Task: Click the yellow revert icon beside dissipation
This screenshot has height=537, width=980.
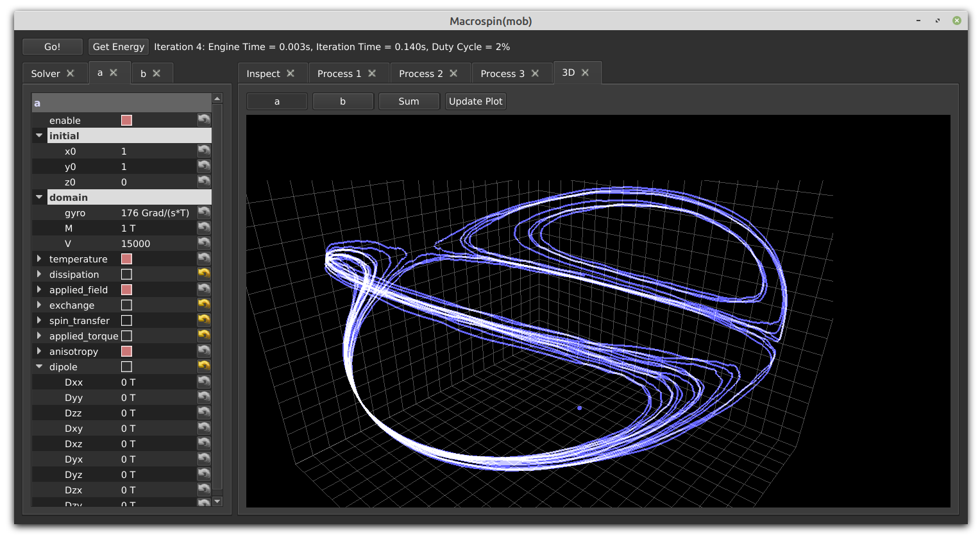Action: pyautogui.click(x=204, y=274)
